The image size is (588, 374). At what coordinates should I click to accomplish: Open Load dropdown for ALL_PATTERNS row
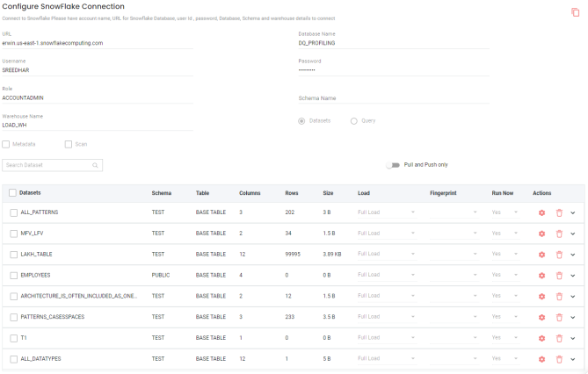coord(387,212)
